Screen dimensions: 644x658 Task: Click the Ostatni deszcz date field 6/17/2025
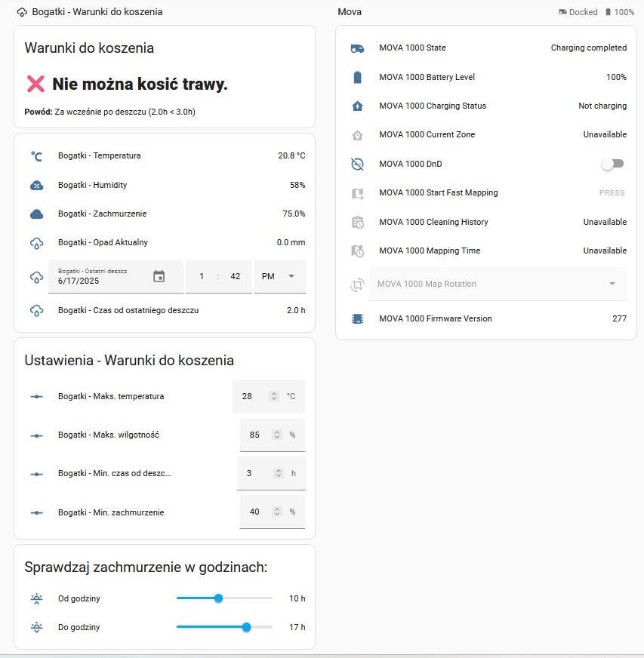coord(116,276)
